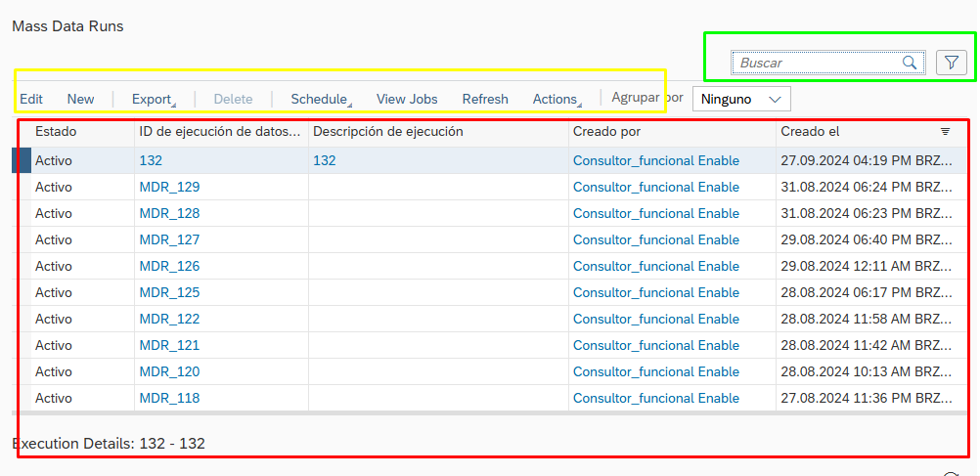The width and height of the screenshot is (980, 476).
Task: Click the Creado por column header
Action: pos(606,131)
